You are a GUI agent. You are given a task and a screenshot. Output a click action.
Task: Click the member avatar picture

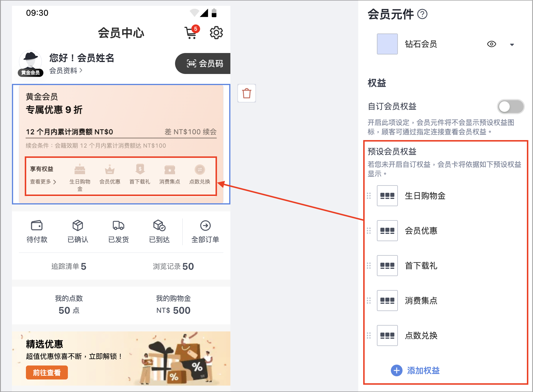point(30,61)
